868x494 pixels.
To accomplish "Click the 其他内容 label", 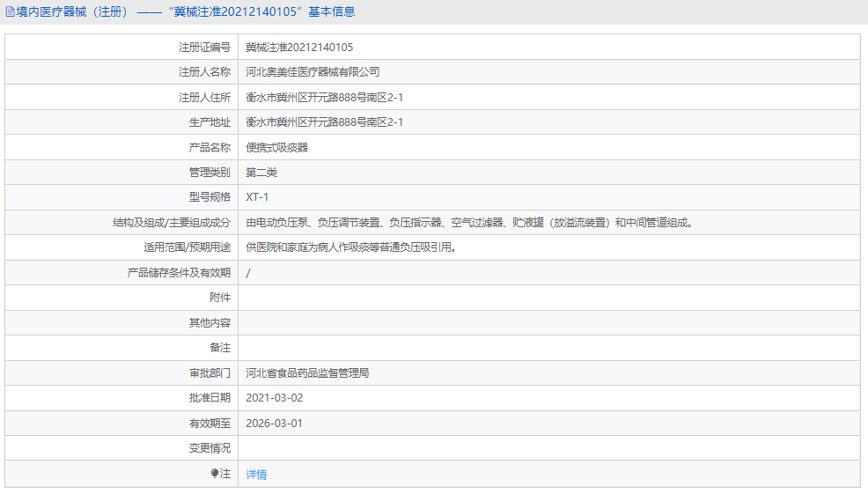I will click(x=210, y=323).
